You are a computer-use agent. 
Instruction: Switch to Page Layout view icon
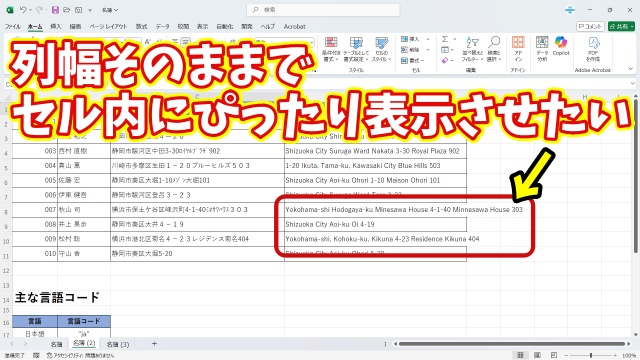tap(537, 355)
